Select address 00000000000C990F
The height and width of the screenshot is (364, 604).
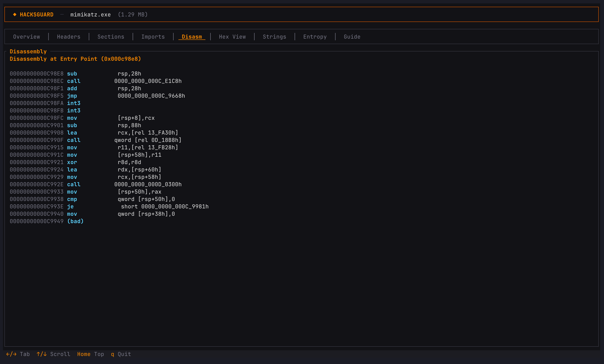click(x=36, y=140)
